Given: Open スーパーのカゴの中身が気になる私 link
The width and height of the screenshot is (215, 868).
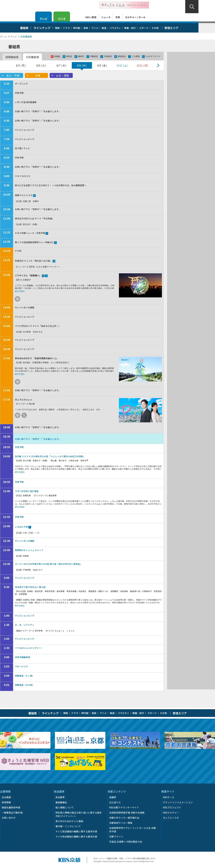Looking at the screenshot, I should 48,564.
